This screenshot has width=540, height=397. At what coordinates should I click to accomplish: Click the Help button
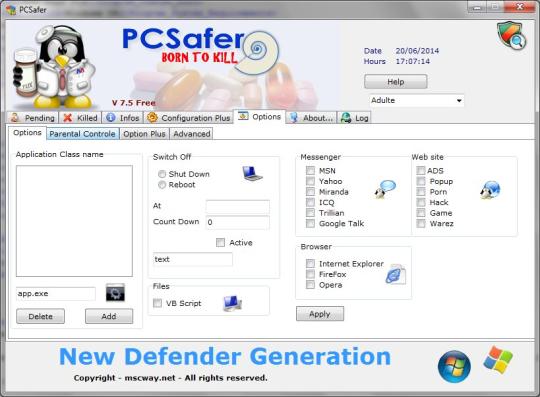[x=396, y=82]
